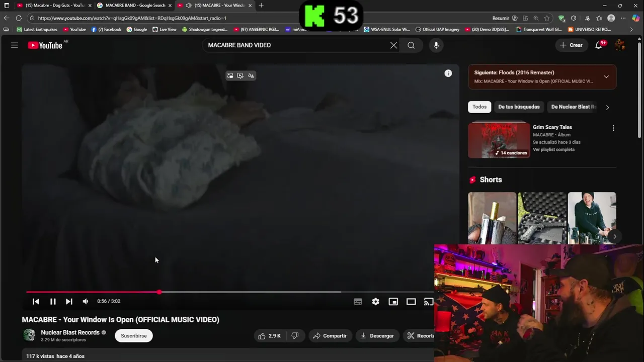Open a new browser tab
The width and height of the screenshot is (644, 362).
(x=261, y=6)
